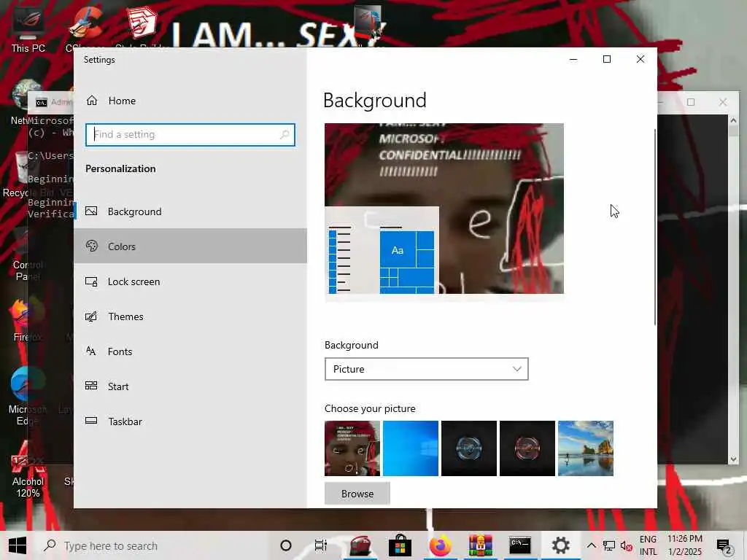Click the Command Prompt scrollbar down arrow
The width and height of the screenshot is (747, 560).
click(733, 459)
